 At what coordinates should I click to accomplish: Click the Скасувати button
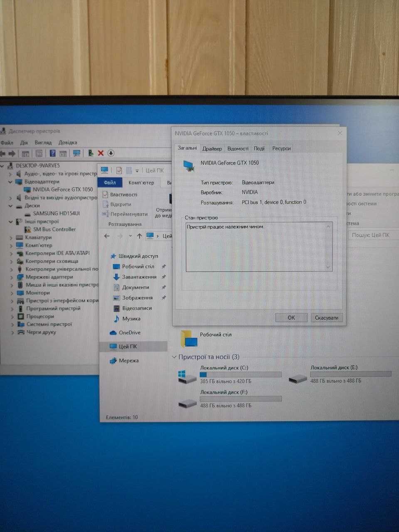(x=327, y=318)
